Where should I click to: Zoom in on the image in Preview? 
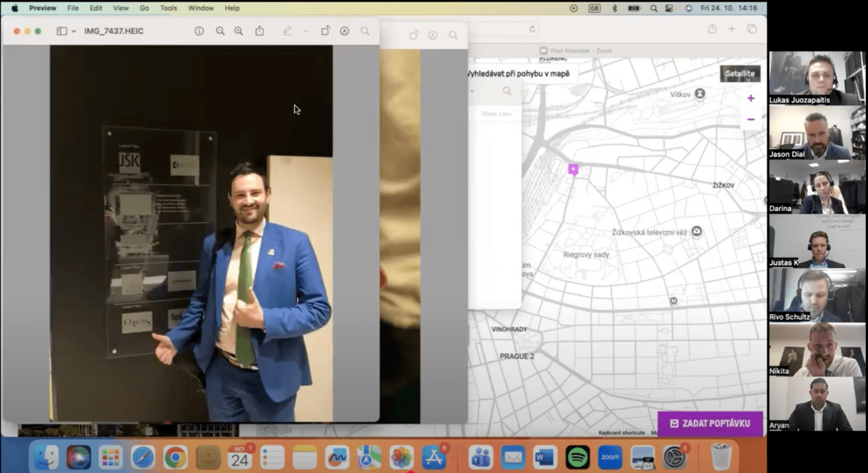pos(238,31)
